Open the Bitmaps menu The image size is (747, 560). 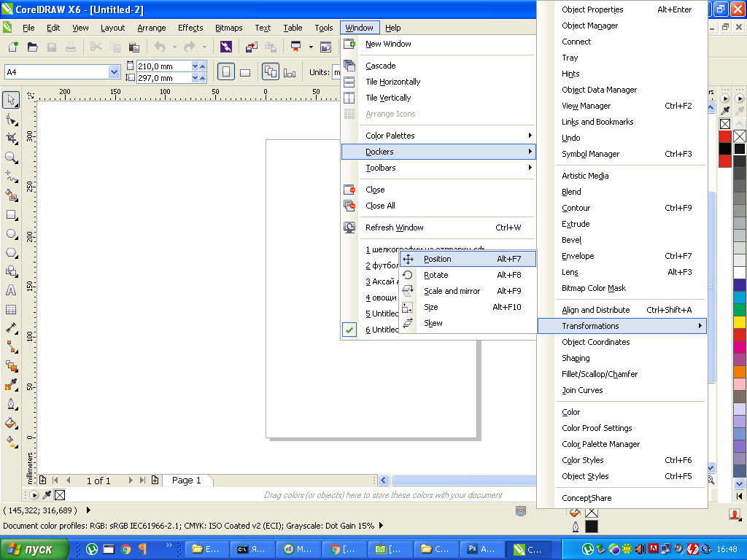tap(228, 28)
